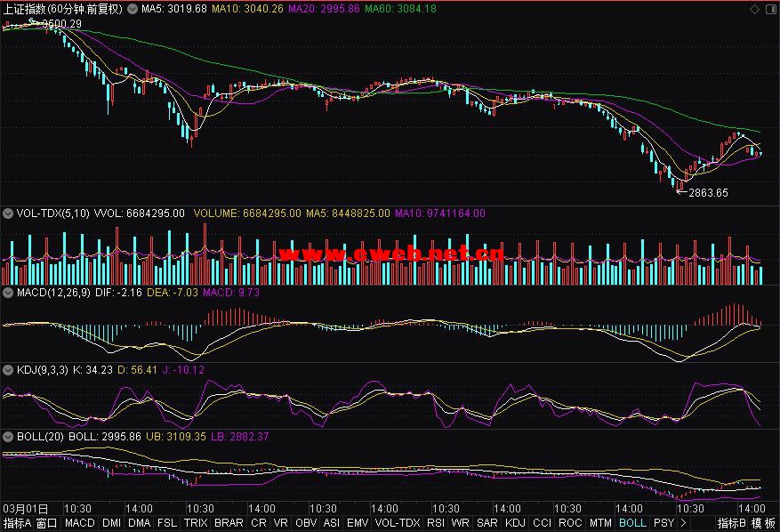This screenshot has height=532, width=780.
Task: Switch to the KDJ indicator tab
Action: 516,523
